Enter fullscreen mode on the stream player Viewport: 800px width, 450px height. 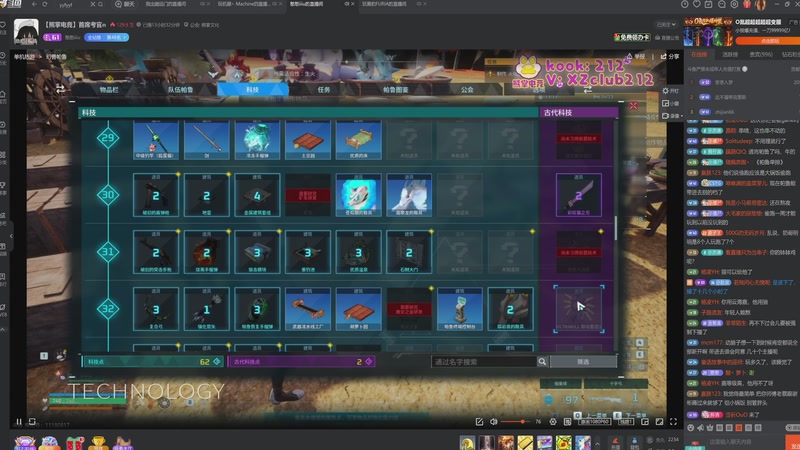673,422
